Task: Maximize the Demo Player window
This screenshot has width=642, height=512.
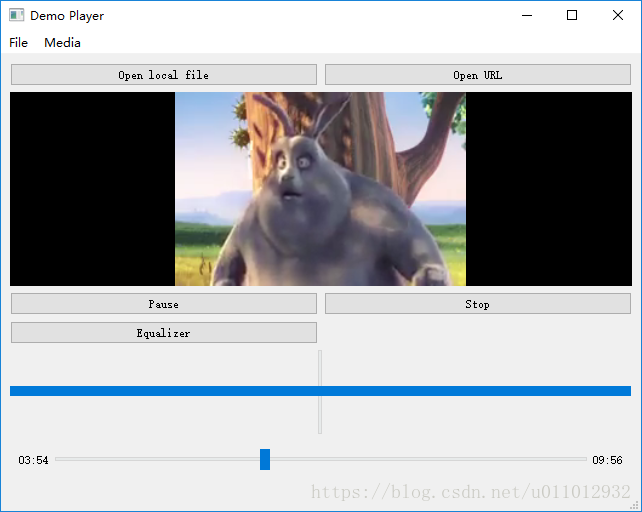Action: (x=572, y=16)
